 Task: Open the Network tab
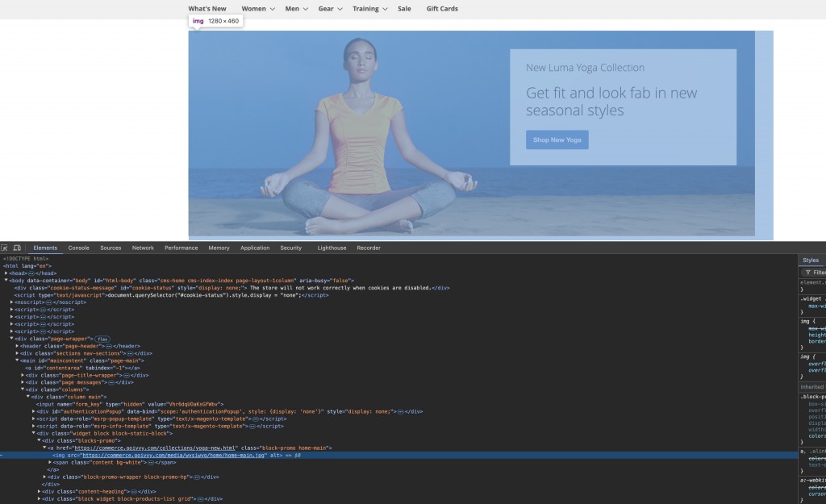[143, 248]
